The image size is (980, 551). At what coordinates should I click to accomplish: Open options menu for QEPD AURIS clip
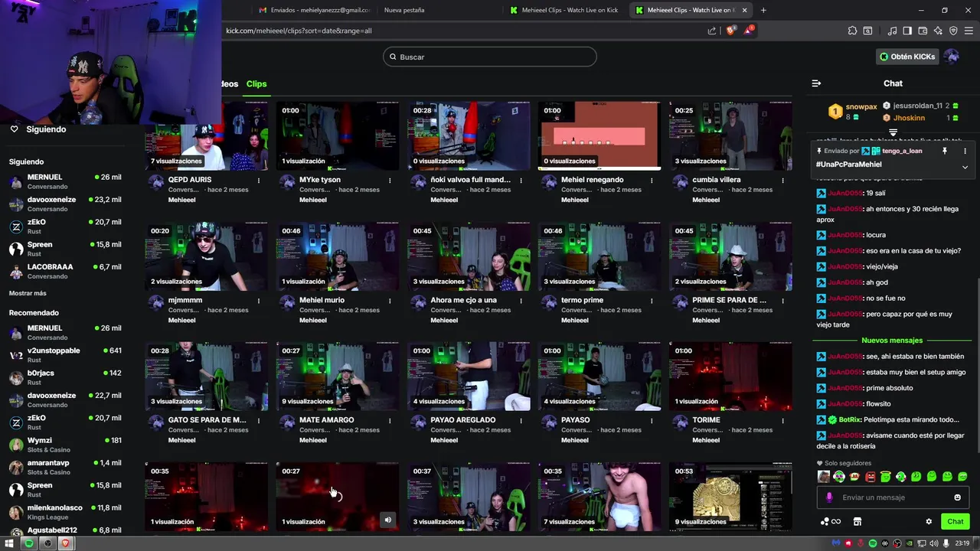pyautogui.click(x=259, y=181)
